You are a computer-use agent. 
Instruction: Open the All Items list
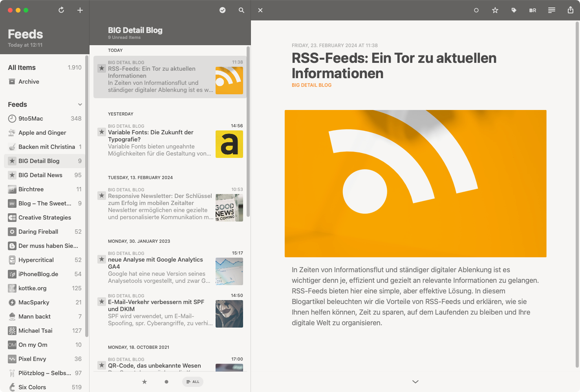click(22, 68)
